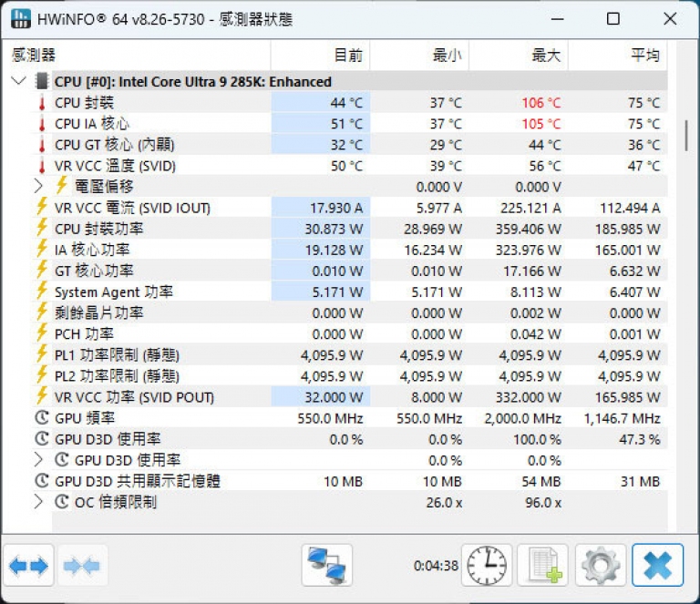Click the thermometer icon for CPU GT 核心

(42, 145)
